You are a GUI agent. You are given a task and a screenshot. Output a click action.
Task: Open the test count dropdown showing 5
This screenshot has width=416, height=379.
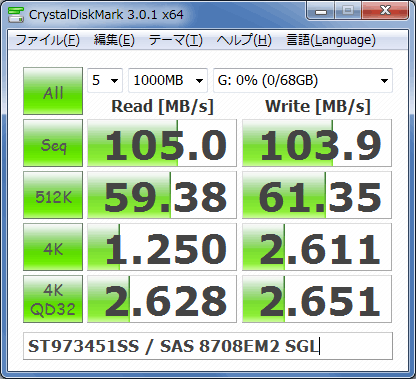point(105,80)
